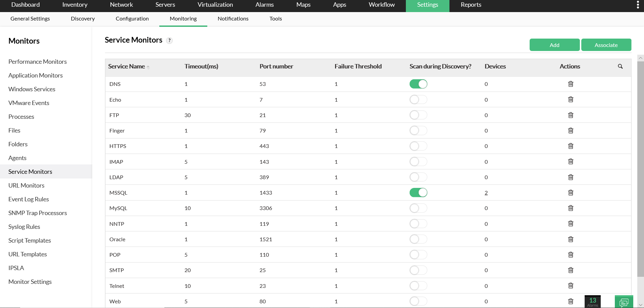This screenshot has width=644, height=308.
Task: Click the Add button
Action: [554, 45]
